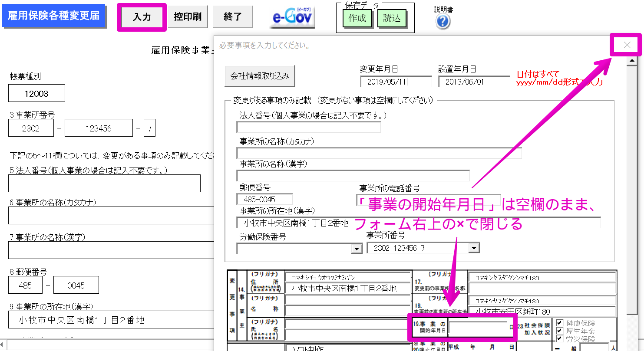This screenshot has width=644, height=351.
Task: Click the 14. 住所 フリガナ field コマキシチュウオウクミナミバシ
Action: click(x=348, y=277)
